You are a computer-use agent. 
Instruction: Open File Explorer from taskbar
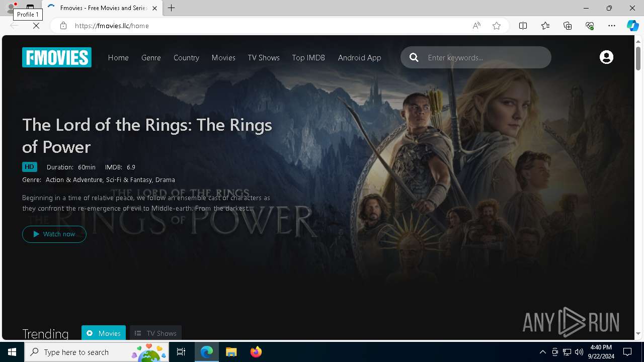[x=231, y=352]
